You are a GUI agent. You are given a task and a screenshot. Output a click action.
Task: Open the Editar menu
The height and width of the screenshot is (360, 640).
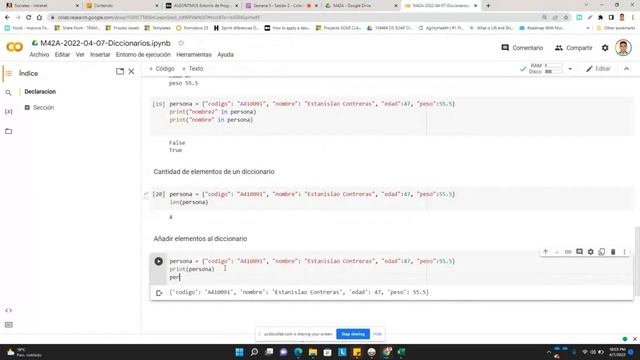pyautogui.click(x=62, y=55)
